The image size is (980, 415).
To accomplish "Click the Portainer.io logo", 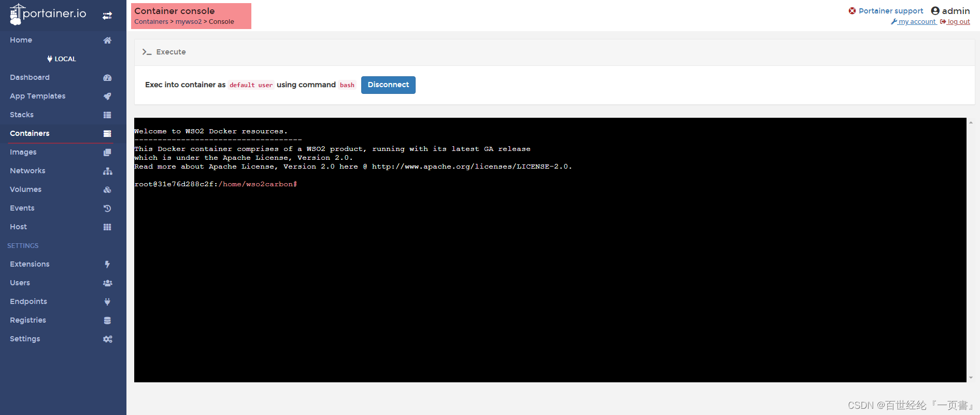I will pyautogui.click(x=48, y=15).
